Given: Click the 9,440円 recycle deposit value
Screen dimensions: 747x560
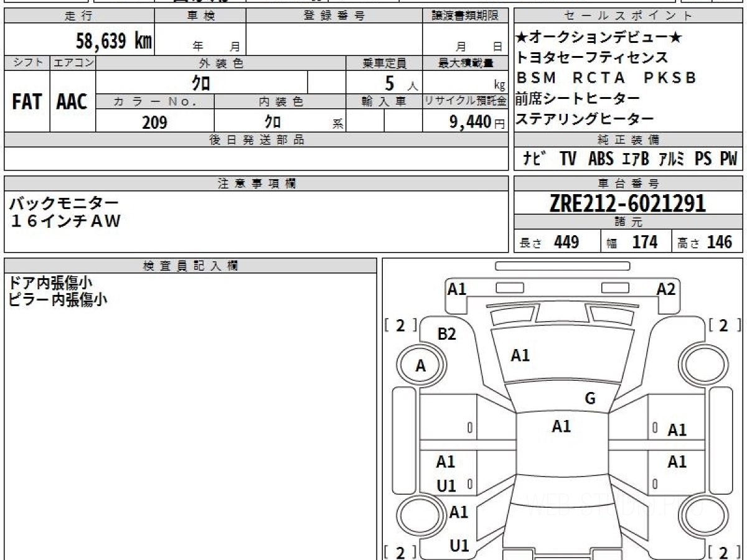Looking at the screenshot, I should point(477,122).
